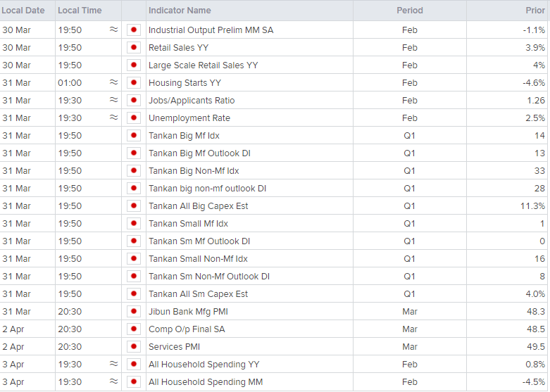Click the approximate-time symbol in Industrial Output Prelim row
Image resolution: width=550 pixels, height=392 pixels.
pyautogui.click(x=113, y=30)
